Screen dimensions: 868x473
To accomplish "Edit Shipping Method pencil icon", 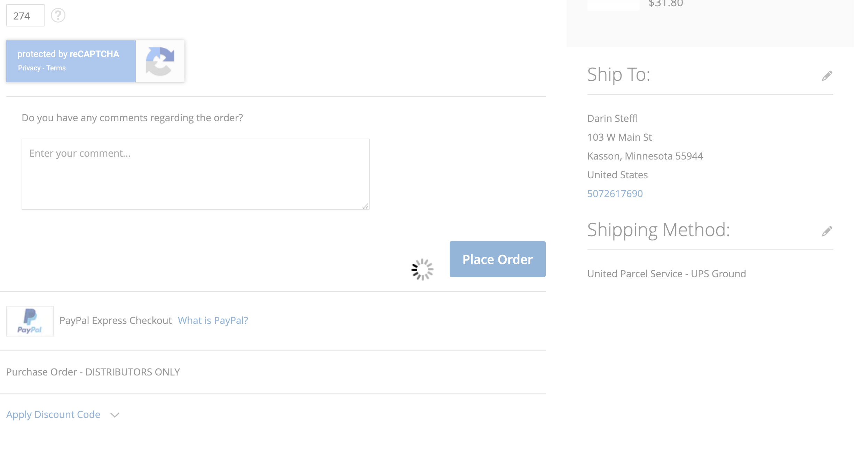I will [827, 231].
